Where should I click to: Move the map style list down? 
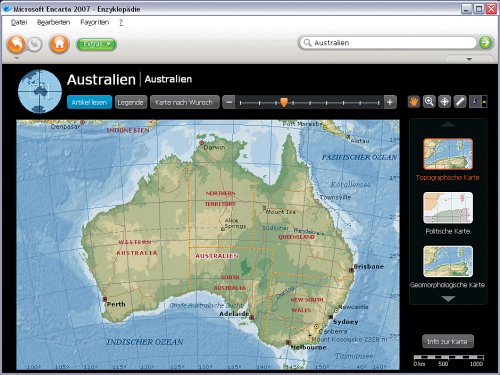click(x=448, y=299)
